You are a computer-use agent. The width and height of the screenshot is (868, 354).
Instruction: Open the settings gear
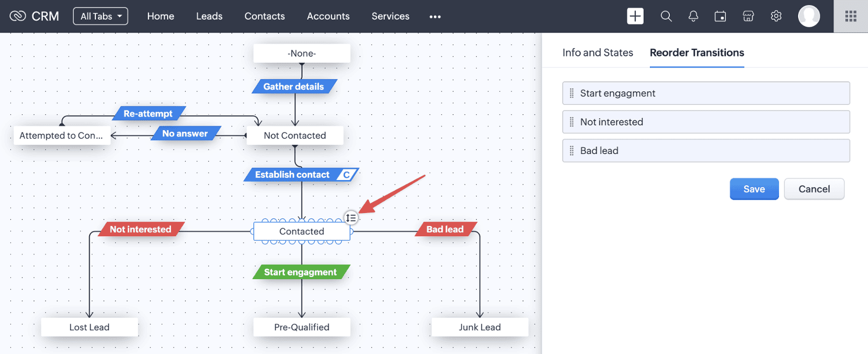776,16
